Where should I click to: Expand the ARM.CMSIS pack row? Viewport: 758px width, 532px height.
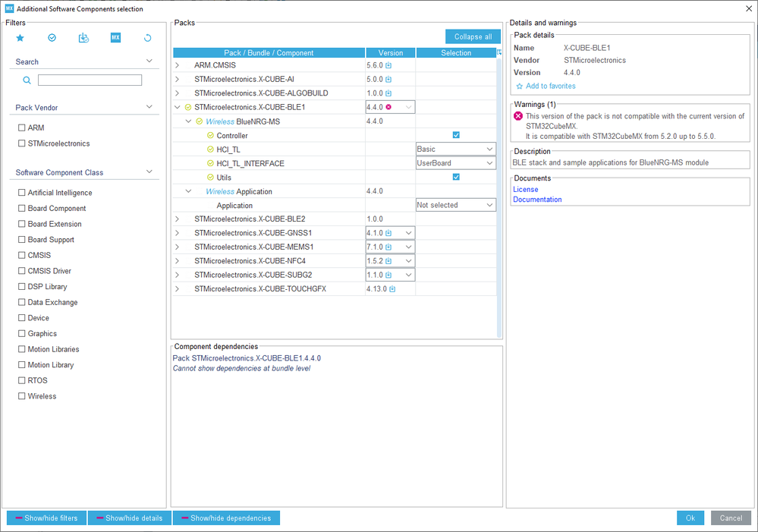point(177,65)
